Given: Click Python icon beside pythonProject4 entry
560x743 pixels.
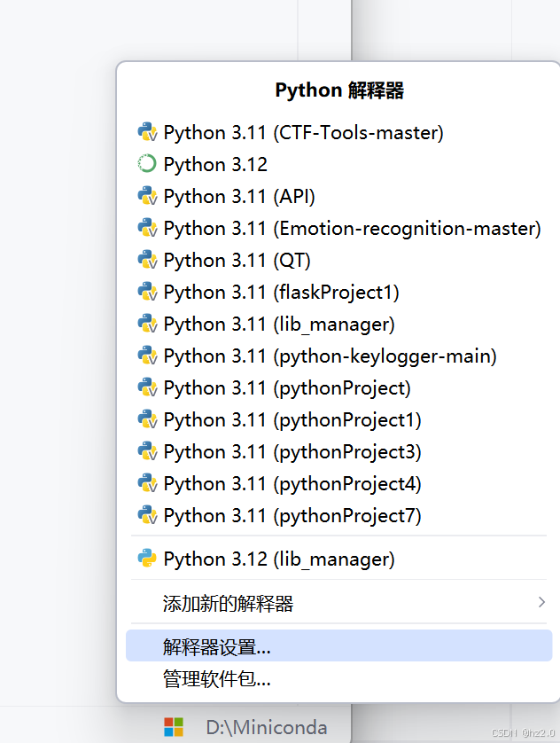Looking at the screenshot, I should pyautogui.click(x=147, y=483).
